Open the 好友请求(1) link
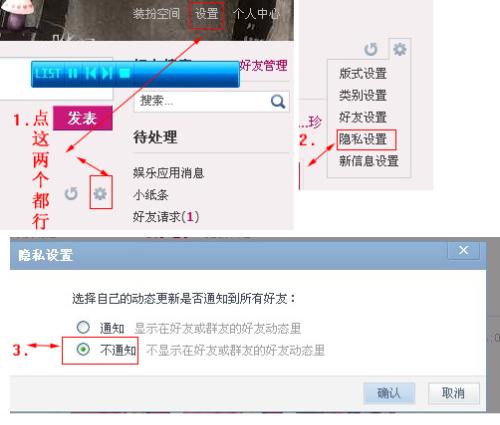 (x=166, y=217)
